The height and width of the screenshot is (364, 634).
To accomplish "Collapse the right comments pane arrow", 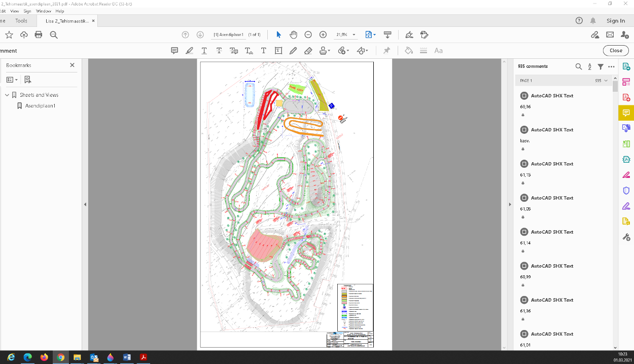I will 510,204.
